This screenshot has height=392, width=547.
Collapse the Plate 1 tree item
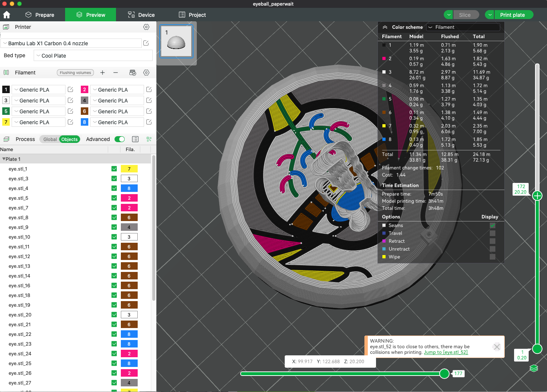(4, 159)
